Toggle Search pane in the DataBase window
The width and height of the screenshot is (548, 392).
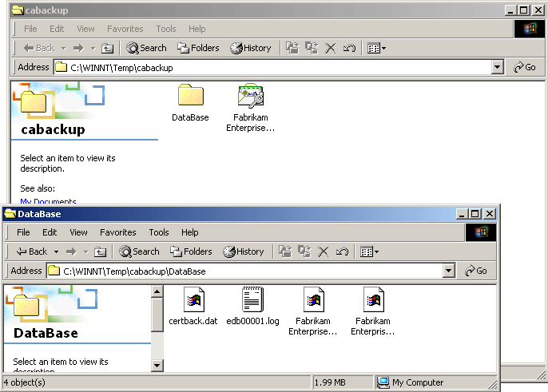[139, 251]
